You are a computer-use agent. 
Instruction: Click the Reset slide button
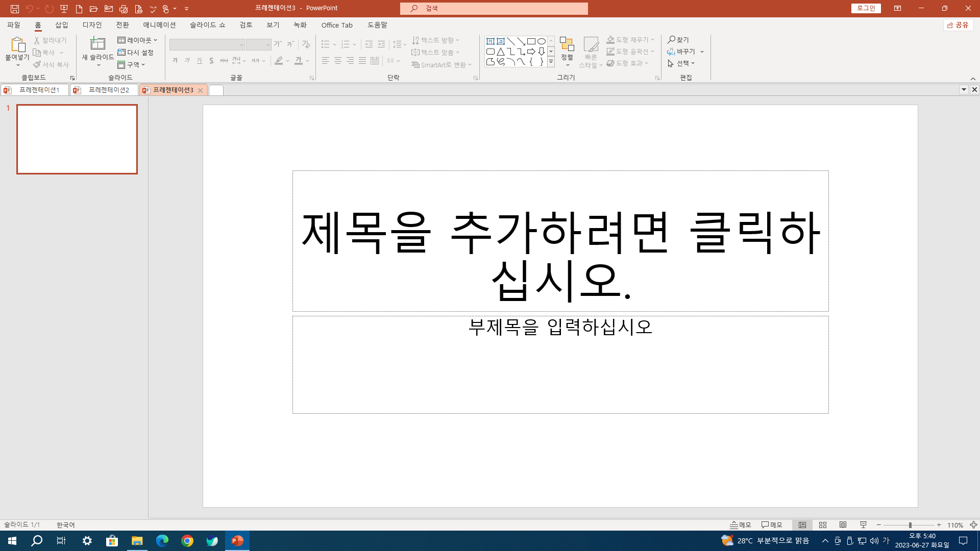tap(136, 53)
